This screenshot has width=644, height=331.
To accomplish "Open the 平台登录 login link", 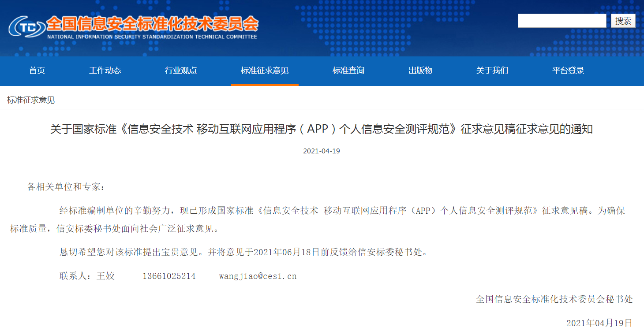I will [x=568, y=71].
